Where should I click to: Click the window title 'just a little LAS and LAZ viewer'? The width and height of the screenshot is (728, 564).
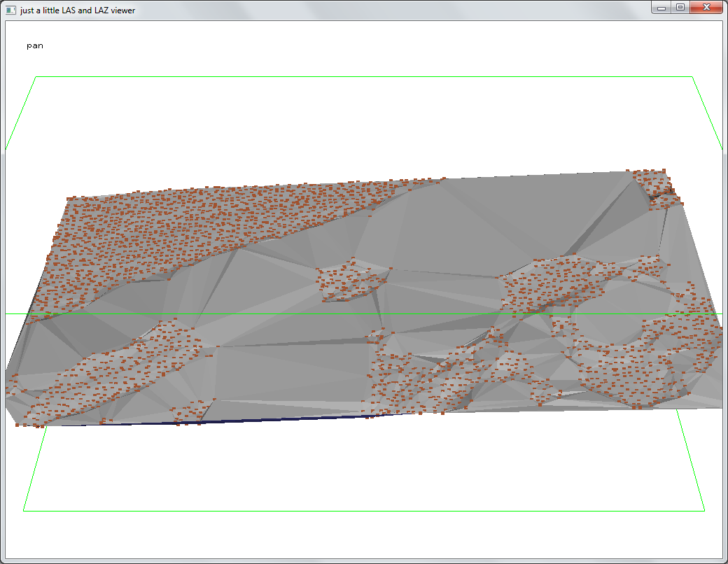(x=78, y=10)
